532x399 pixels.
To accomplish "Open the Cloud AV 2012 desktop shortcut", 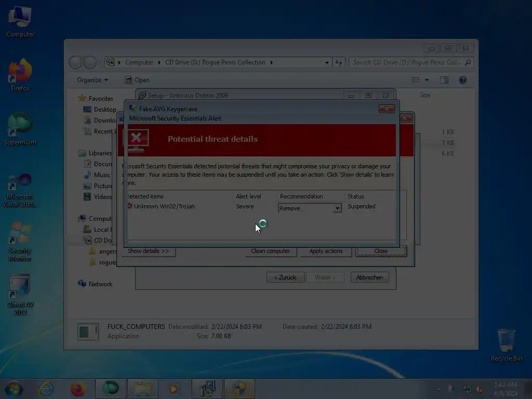I will (x=20, y=295).
